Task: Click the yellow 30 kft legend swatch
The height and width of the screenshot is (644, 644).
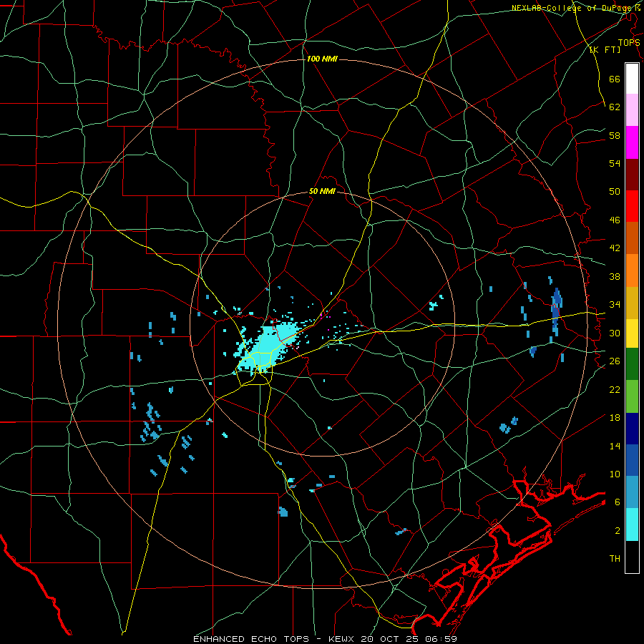Action: pyautogui.click(x=632, y=333)
